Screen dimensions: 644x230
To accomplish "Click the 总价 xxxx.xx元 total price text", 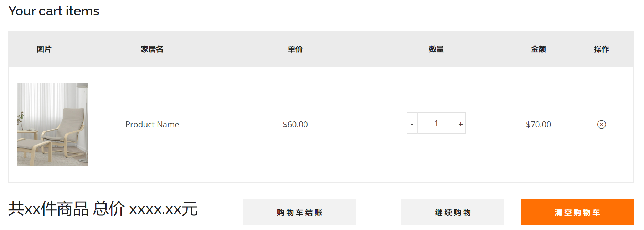I will 145,209.
